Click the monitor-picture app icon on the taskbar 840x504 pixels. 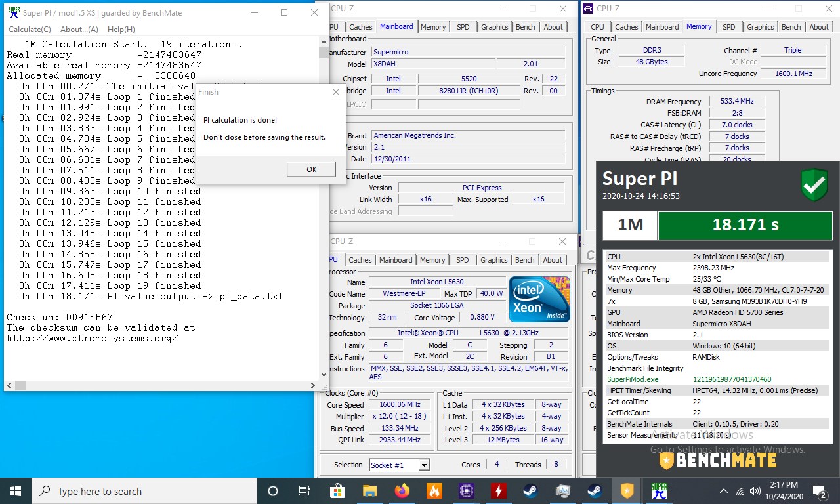tap(562, 491)
